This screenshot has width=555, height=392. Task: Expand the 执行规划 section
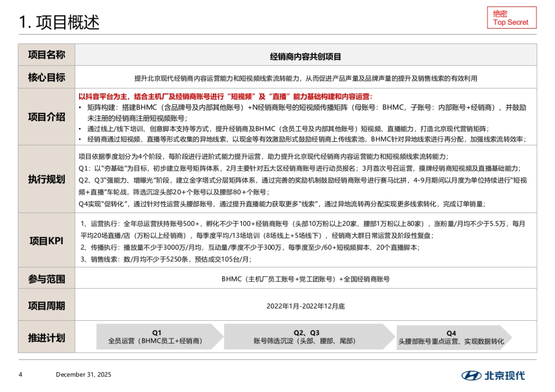(46, 179)
